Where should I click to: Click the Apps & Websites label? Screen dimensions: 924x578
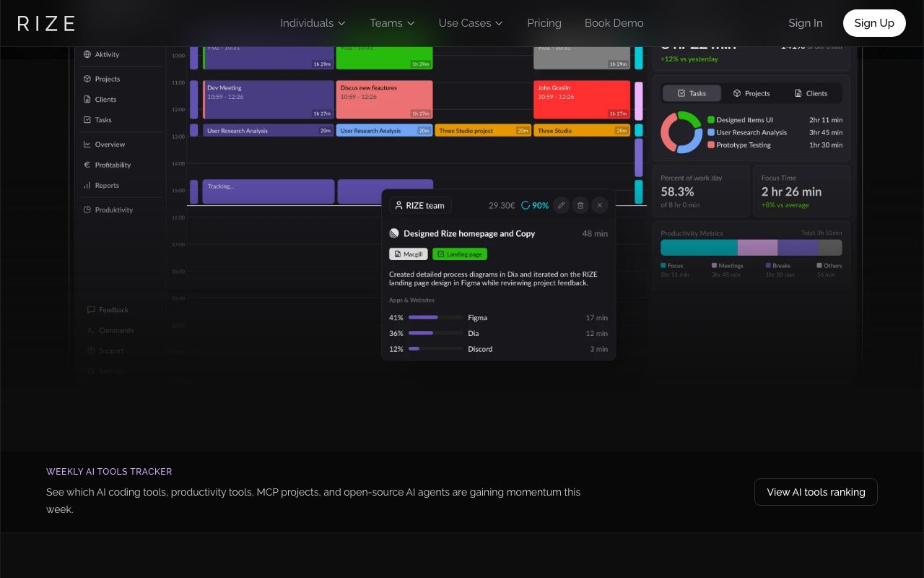point(411,300)
